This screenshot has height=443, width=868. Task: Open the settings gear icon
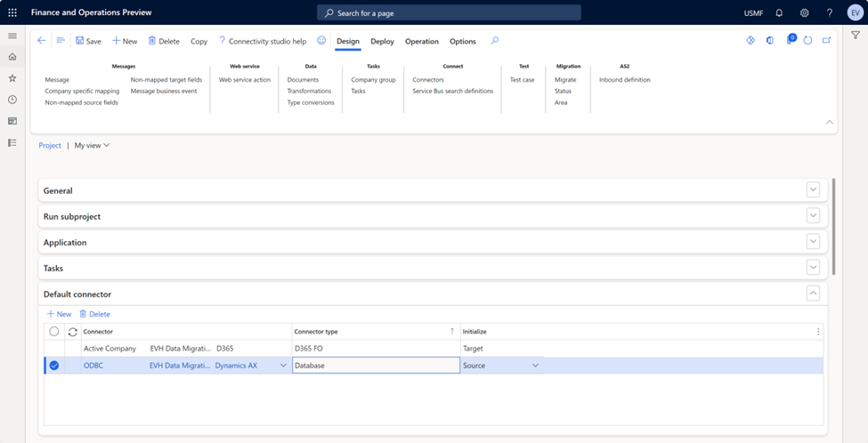pyautogui.click(x=804, y=12)
